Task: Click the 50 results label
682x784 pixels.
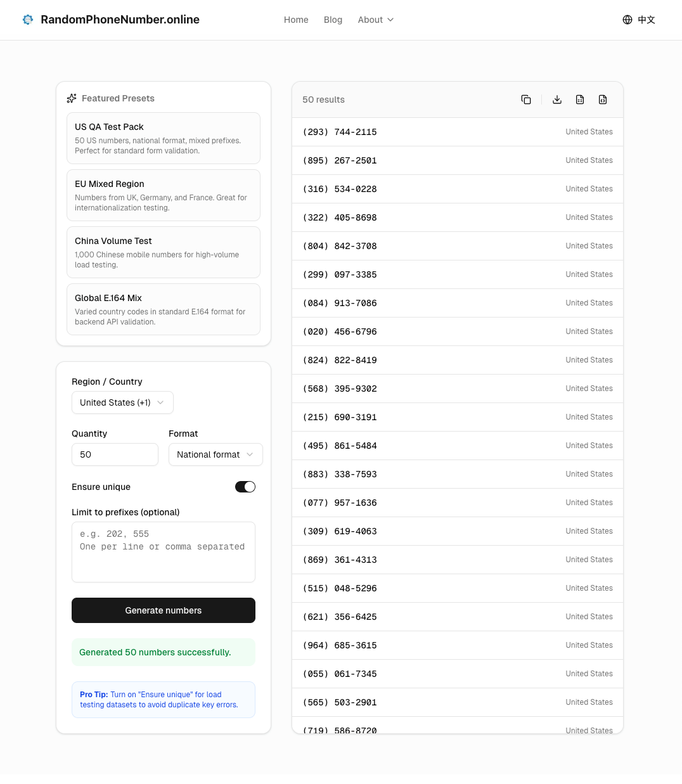Action: pos(323,100)
